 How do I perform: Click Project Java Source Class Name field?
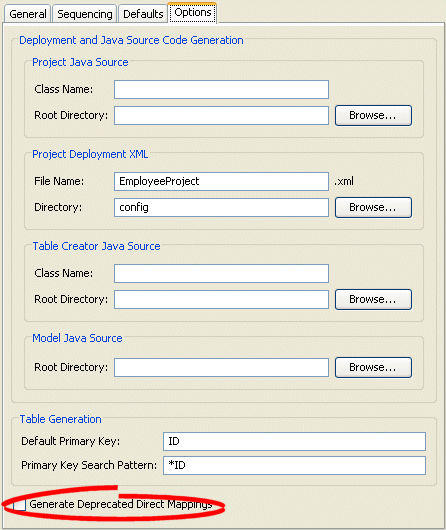[221, 90]
